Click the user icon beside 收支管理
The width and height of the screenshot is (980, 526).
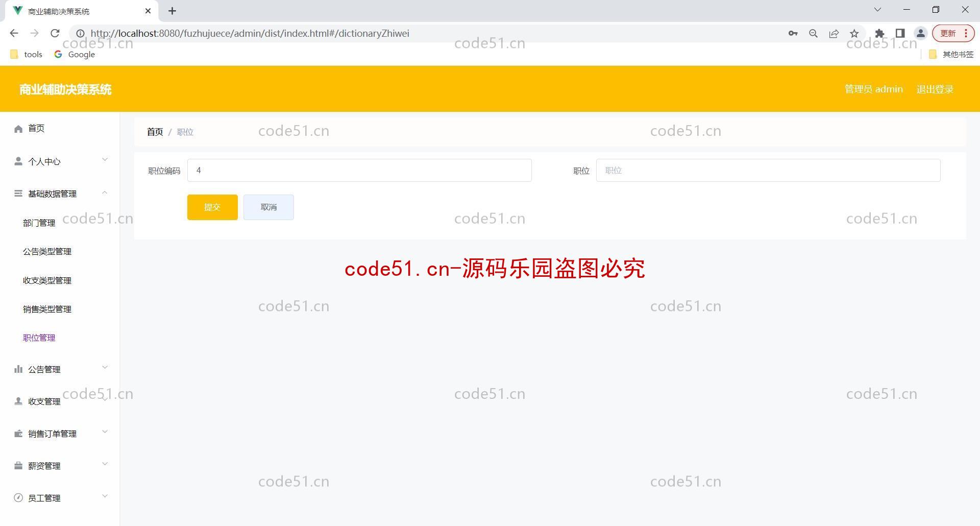pos(18,401)
